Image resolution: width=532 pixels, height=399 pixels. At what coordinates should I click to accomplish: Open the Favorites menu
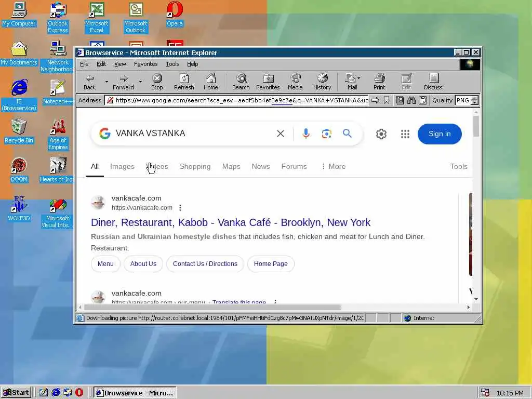pyautogui.click(x=145, y=64)
